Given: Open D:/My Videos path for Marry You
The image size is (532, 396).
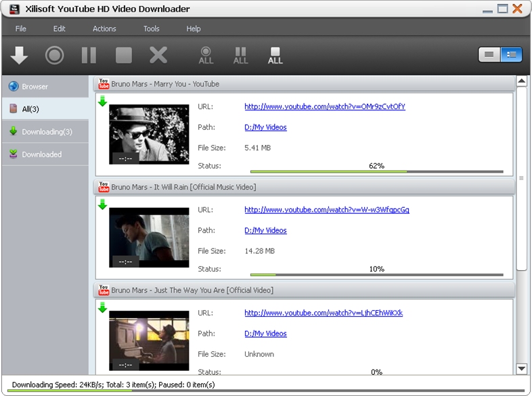Looking at the screenshot, I should tap(265, 127).
